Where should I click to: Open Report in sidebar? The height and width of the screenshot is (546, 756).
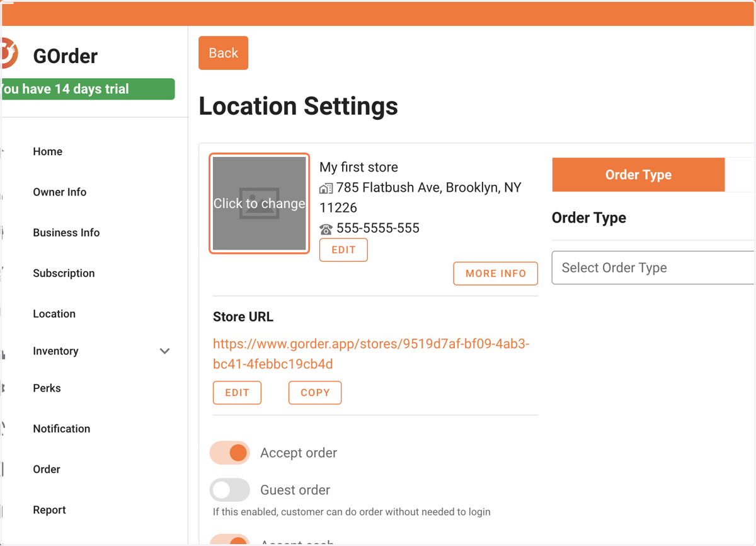49,510
